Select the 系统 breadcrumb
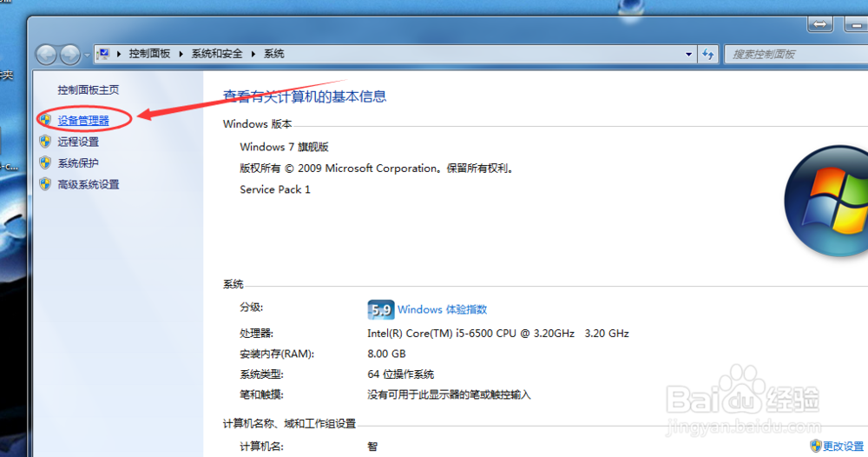Viewport: 868px width, 457px height. click(x=274, y=54)
